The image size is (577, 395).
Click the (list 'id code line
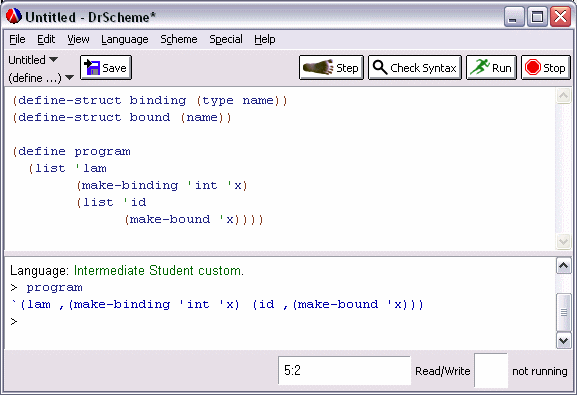click(111, 202)
